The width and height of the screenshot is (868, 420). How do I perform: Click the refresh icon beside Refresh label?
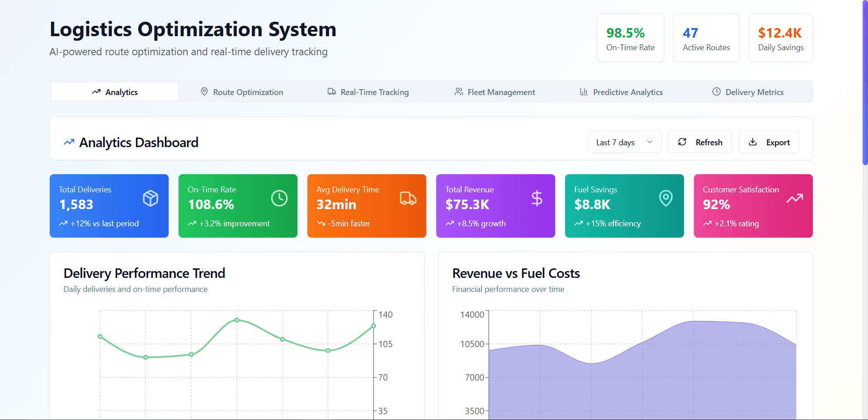(x=683, y=142)
